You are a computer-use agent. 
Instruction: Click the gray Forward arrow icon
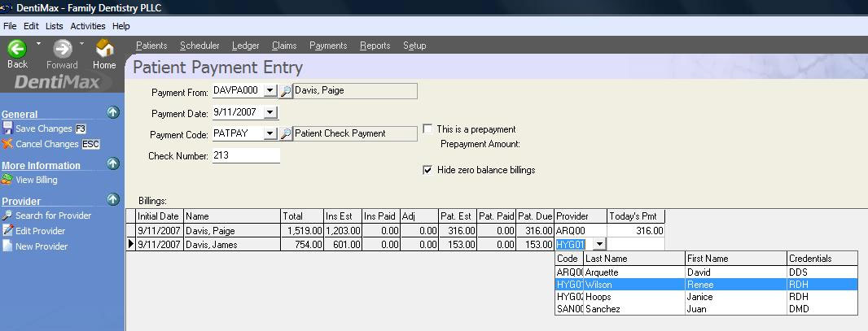coord(63,49)
